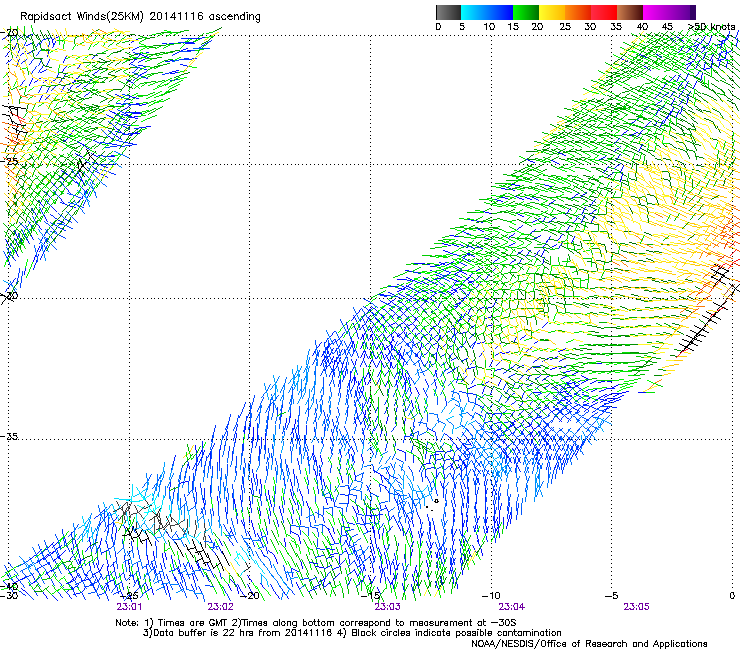Image resolution: width=740 pixels, height=650 pixels.
Task: Click the "40" legend scale label
Action: [642, 27]
